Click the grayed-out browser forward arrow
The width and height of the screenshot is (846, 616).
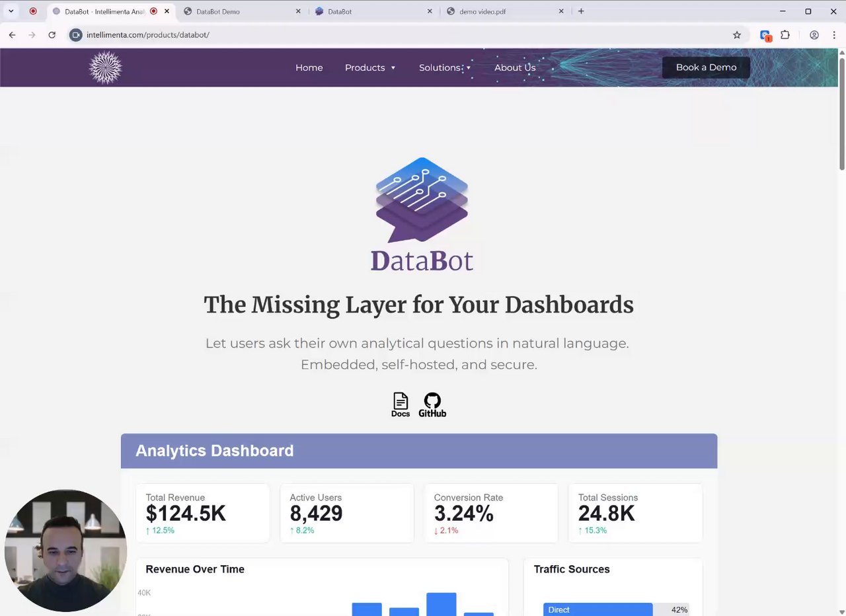(x=32, y=35)
